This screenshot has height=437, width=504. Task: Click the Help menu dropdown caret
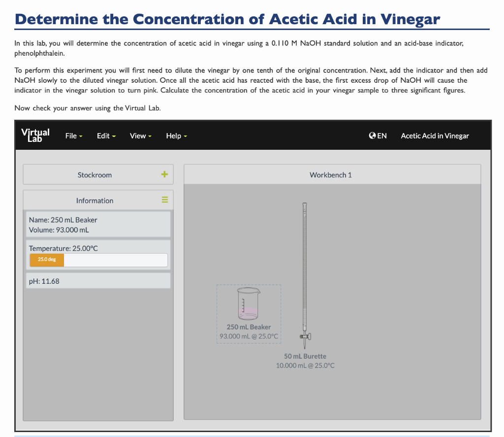[x=185, y=136]
